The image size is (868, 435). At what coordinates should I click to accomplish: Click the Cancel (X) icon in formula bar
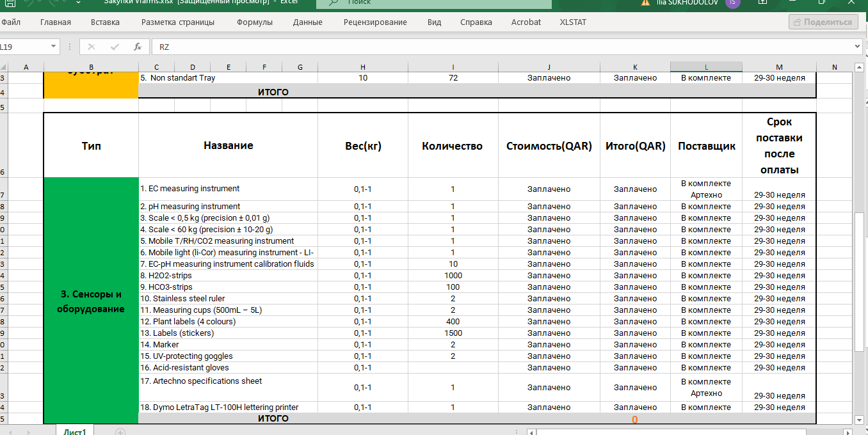[92, 46]
